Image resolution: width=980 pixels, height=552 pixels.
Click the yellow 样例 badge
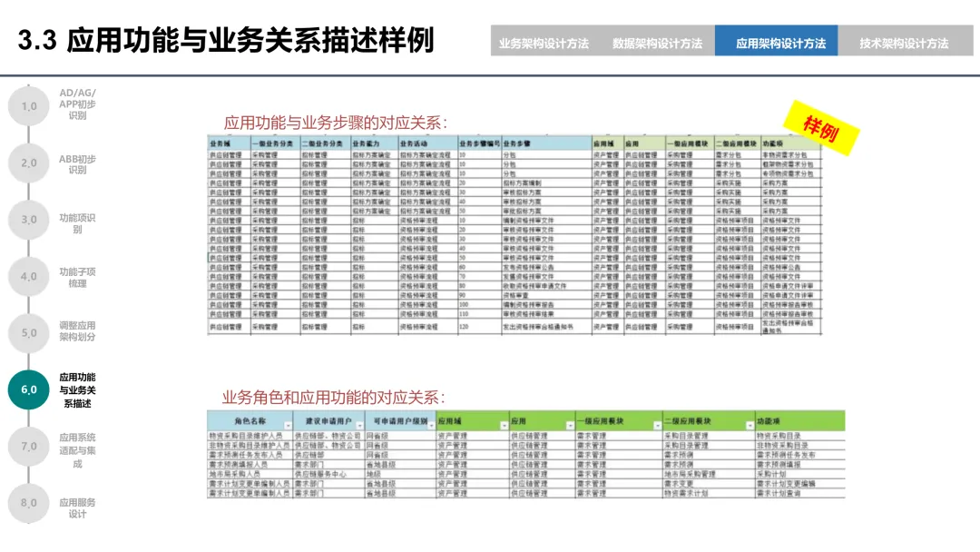[821, 128]
